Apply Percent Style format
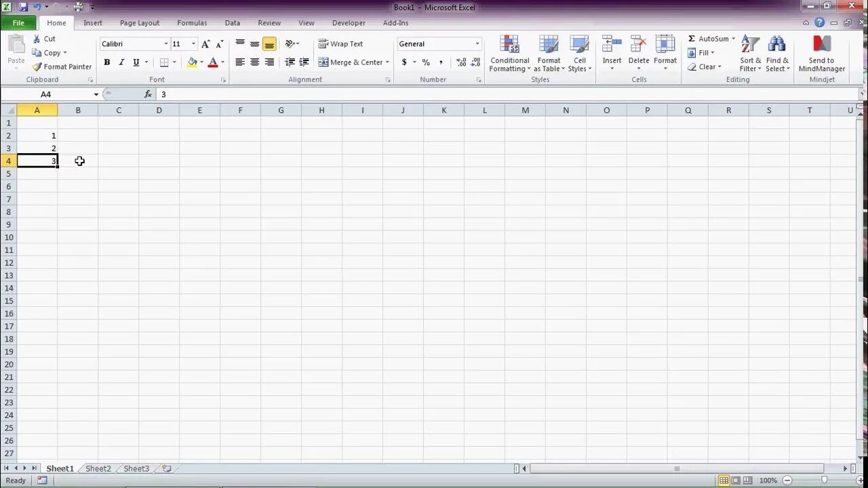Image resolution: width=868 pixels, height=488 pixels. click(x=426, y=62)
